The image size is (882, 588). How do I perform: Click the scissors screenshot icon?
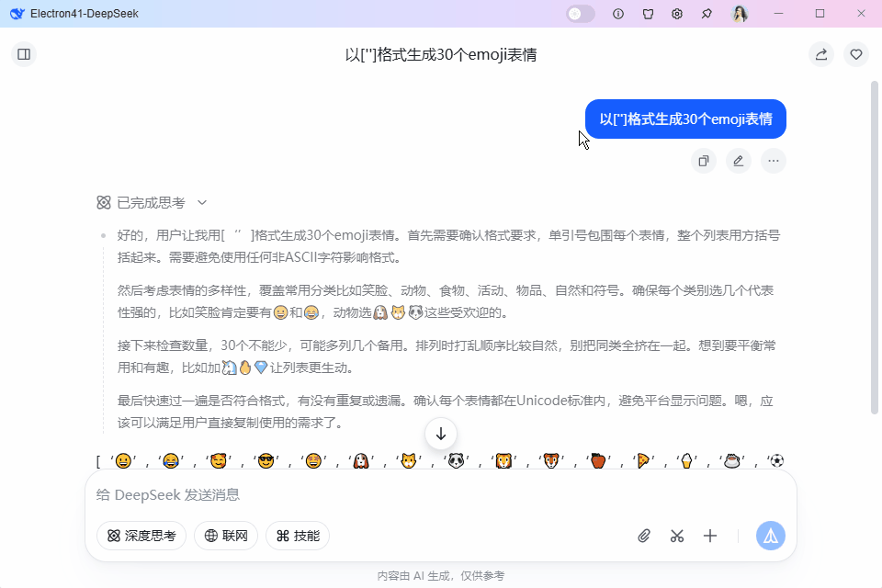[677, 536]
